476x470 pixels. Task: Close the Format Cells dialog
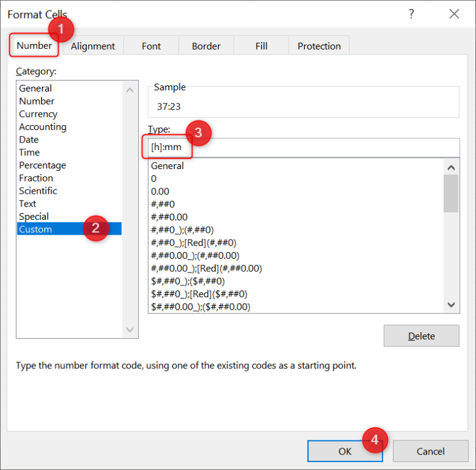pyautogui.click(x=454, y=14)
